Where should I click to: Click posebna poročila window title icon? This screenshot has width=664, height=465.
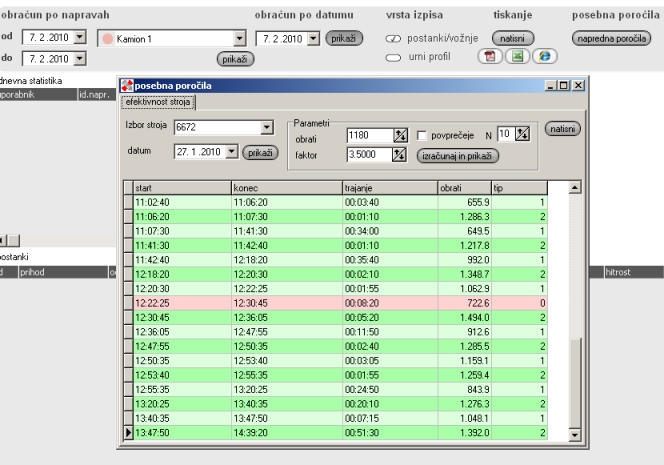(127, 86)
